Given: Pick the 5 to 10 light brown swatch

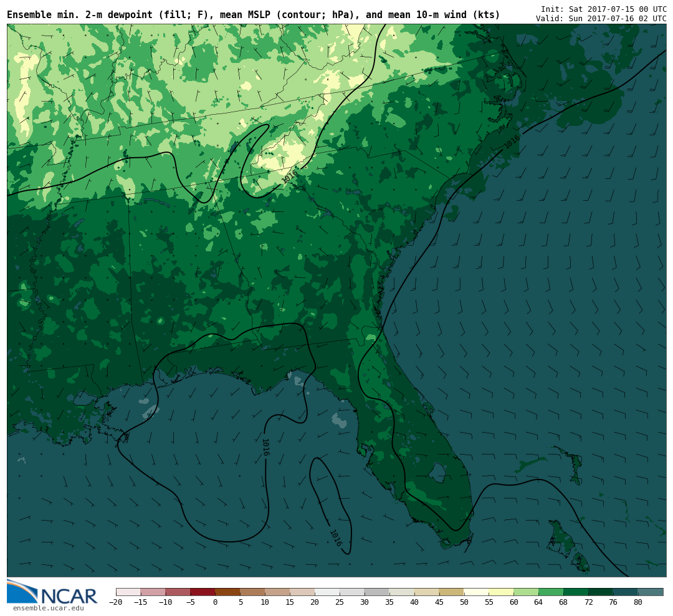Looking at the screenshot, I should (x=253, y=592).
